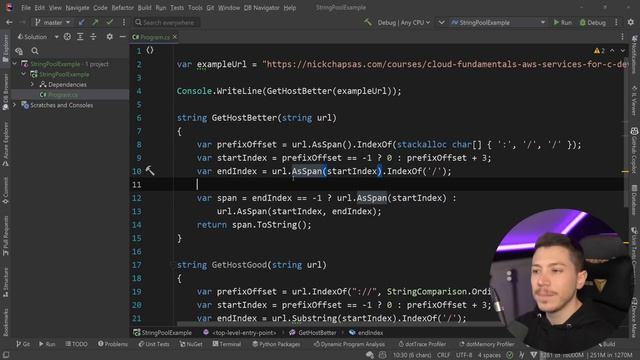Expand Scratches and Consoles node
640x360 pixels.
[15, 105]
